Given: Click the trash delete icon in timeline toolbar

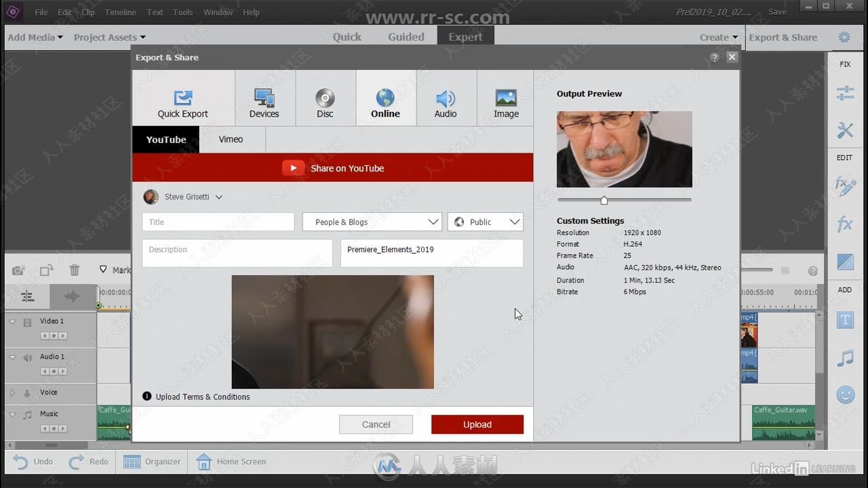Looking at the screenshot, I should coord(75,270).
